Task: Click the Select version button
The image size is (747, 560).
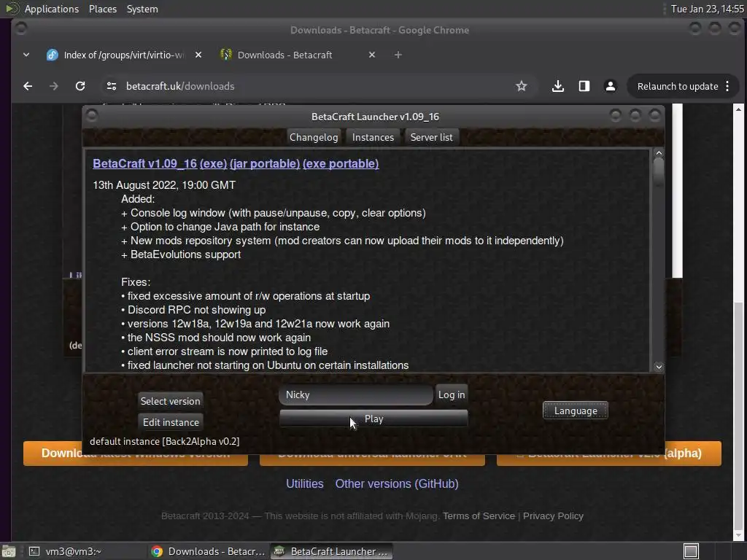Action: click(x=171, y=401)
